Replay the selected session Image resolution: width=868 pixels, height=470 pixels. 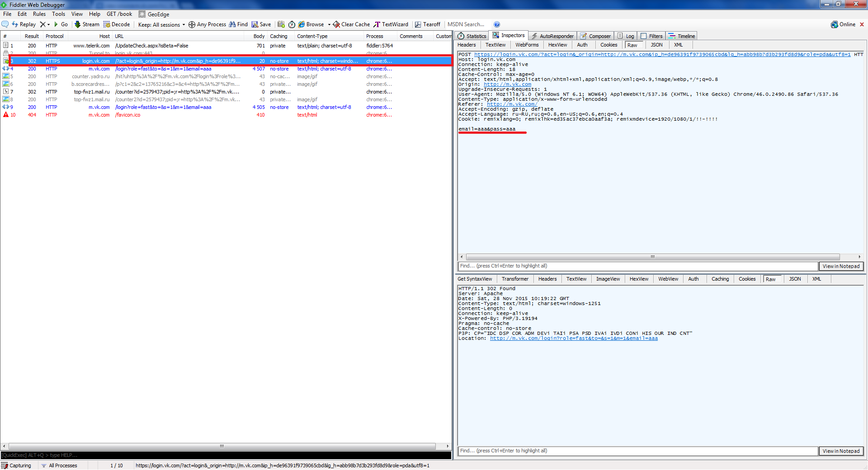point(24,24)
